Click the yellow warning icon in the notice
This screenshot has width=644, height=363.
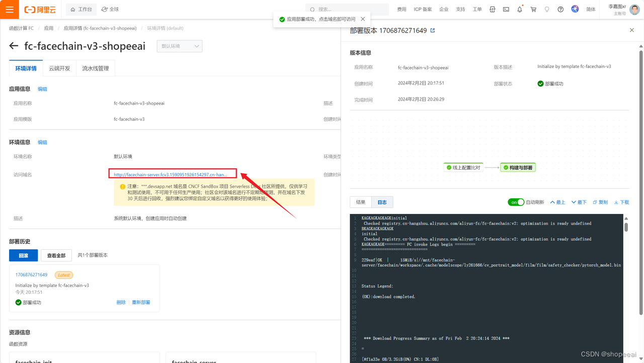[122, 186]
